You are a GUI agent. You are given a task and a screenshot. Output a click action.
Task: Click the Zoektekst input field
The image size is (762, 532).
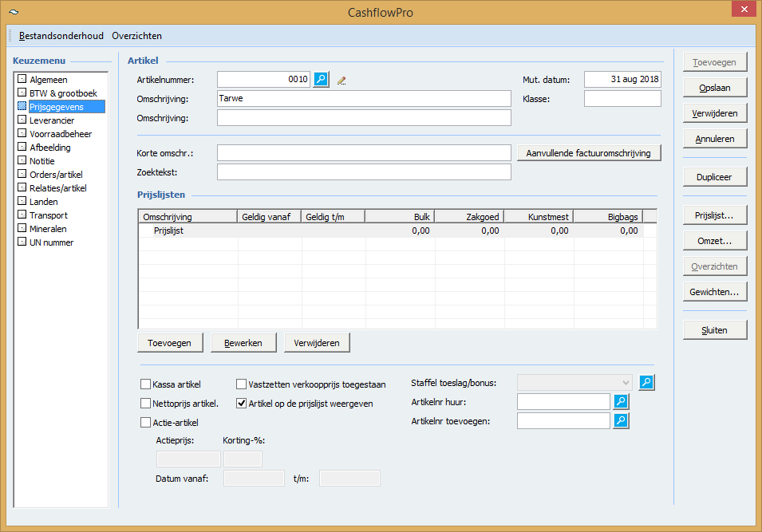pos(364,172)
